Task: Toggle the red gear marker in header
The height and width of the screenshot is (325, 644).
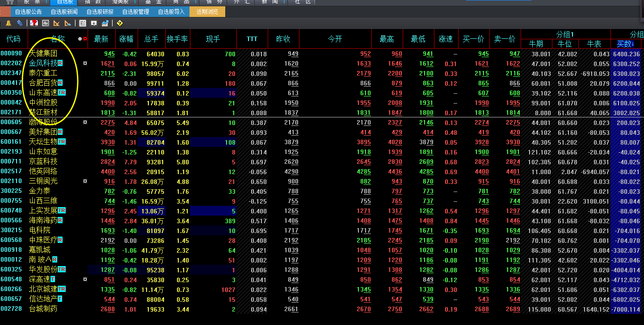Action: point(85,39)
